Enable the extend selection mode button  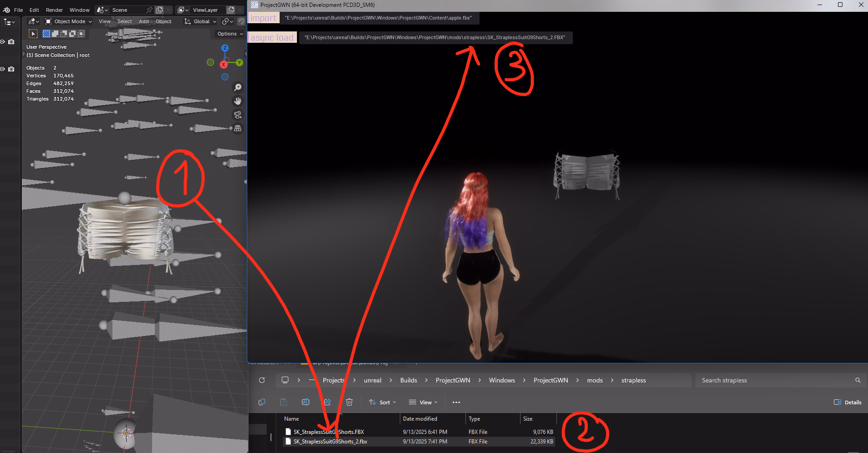[x=55, y=34]
